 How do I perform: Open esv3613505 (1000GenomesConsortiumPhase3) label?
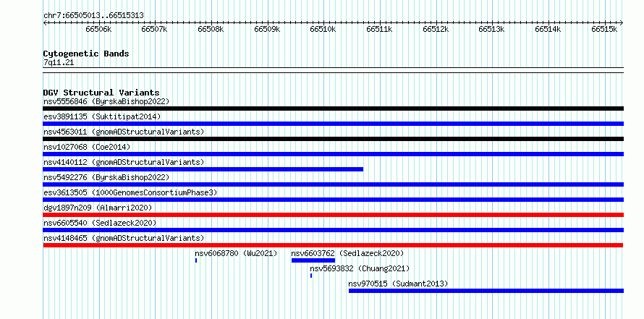tap(130, 192)
